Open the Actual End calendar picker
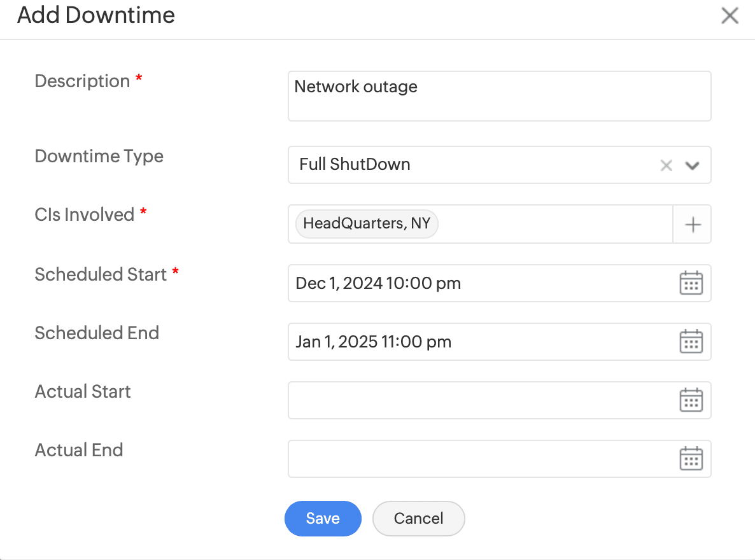This screenshot has width=755, height=560. coord(691,459)
